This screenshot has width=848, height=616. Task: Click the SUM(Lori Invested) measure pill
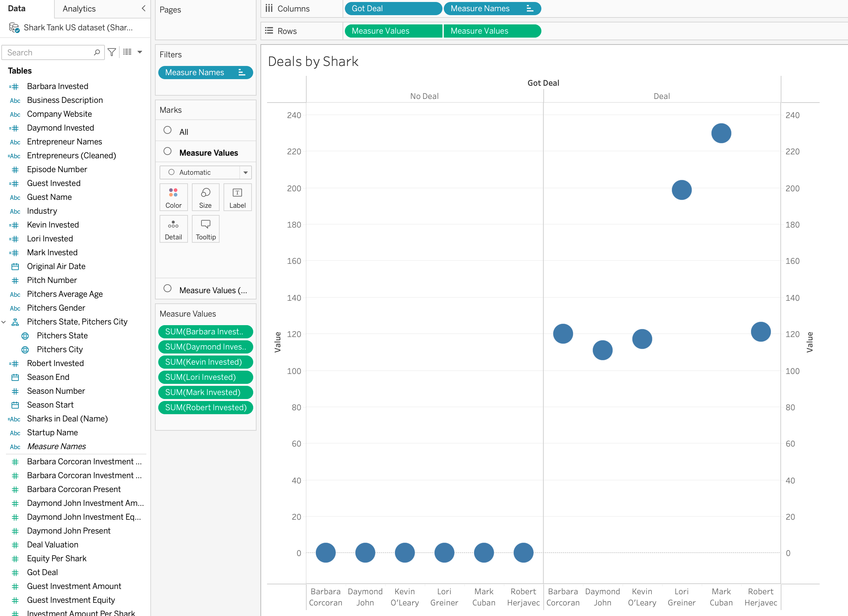tap(205, 377)
